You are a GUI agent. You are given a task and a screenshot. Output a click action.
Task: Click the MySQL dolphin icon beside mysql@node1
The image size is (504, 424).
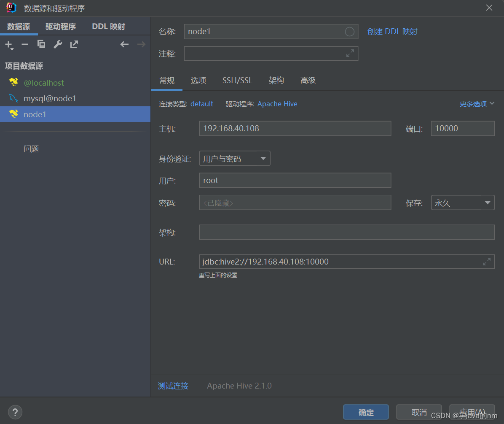point(13,98)
